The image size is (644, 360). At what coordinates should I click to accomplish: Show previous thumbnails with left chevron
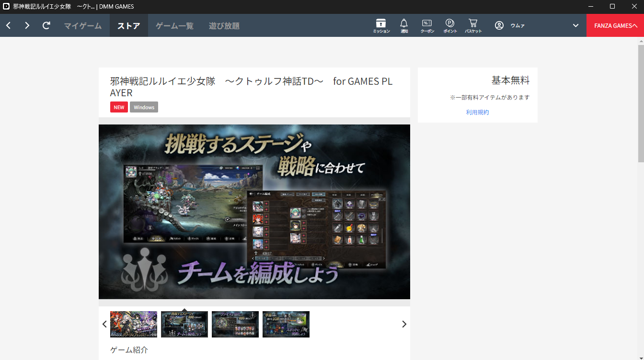pyautogui.click(x=104, y=324)
